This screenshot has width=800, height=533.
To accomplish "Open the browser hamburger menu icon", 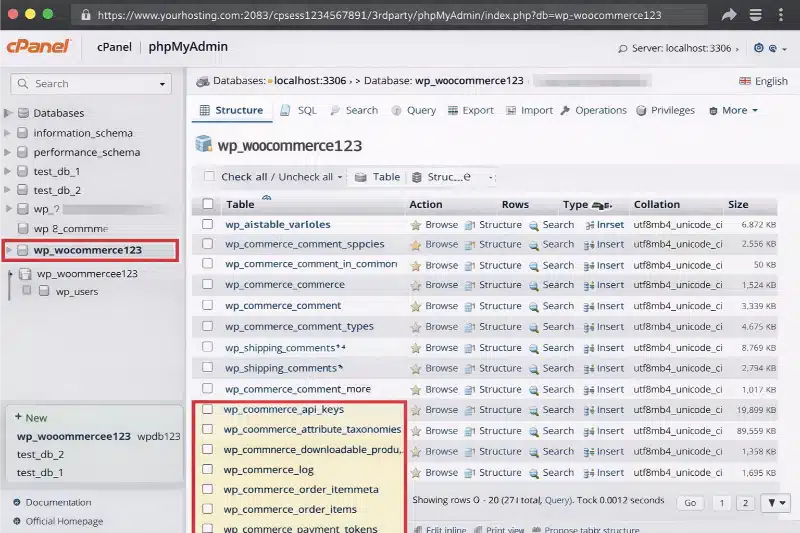I will point(756,14).
